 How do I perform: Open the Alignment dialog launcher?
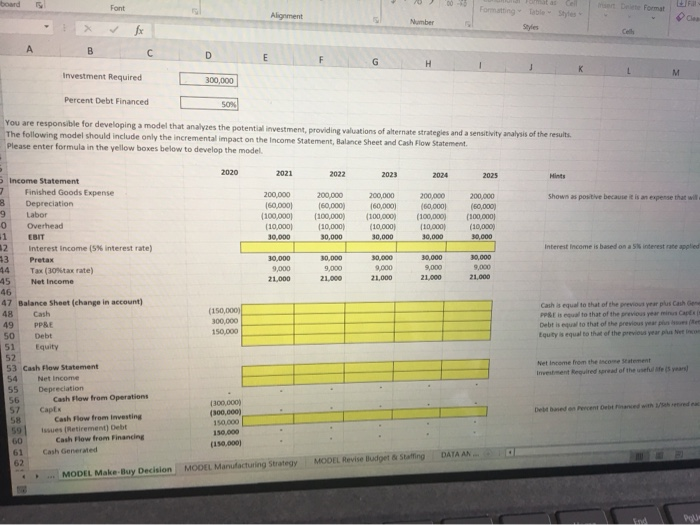[375, 20]
